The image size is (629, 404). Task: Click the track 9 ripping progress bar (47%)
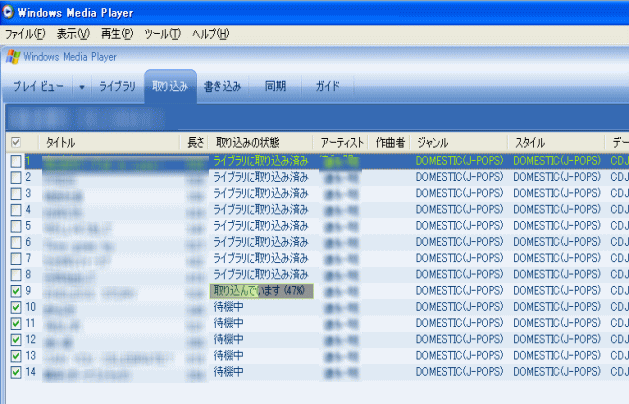(262, 291)
